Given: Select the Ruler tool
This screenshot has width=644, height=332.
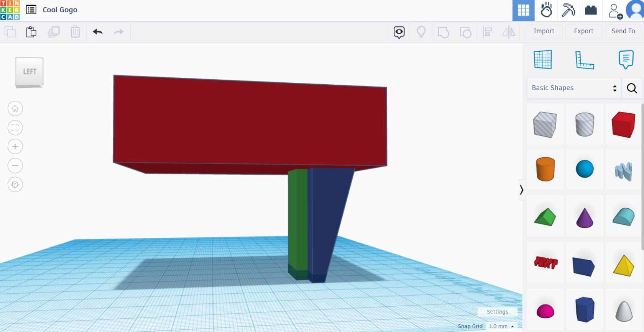Looking at the screenshot, I should coord(585,60).
